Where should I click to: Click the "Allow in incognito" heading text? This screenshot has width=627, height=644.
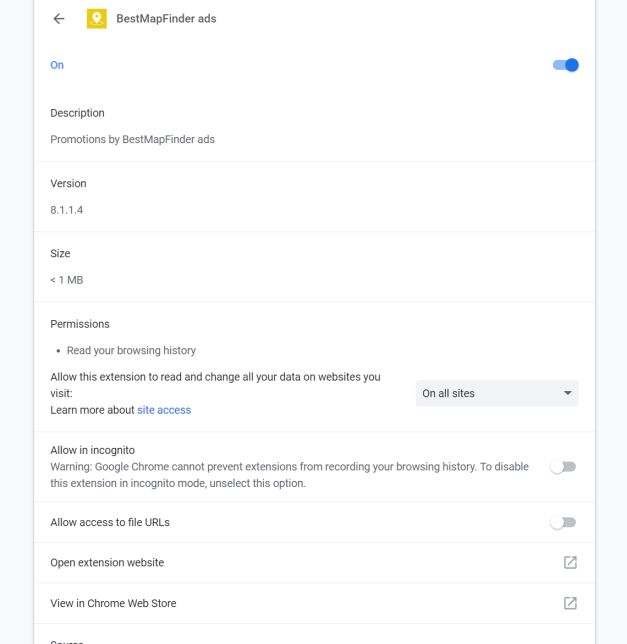coord(92,451)
